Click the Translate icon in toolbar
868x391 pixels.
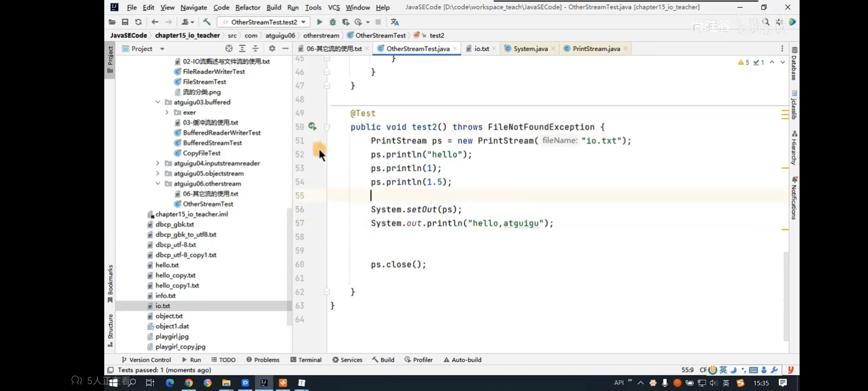click(395, 22)
